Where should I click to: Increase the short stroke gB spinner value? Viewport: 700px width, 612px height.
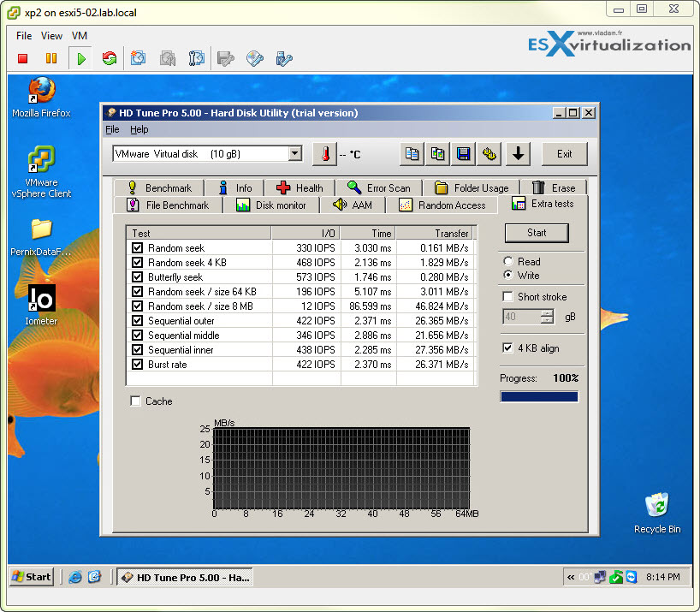pyautogui.click(x=547, y=313)
